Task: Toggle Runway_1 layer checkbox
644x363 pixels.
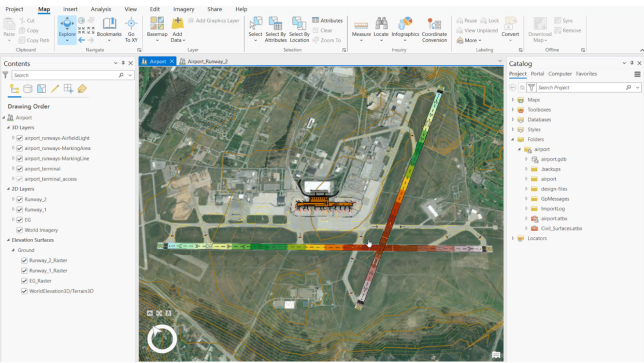Action: tap(19, 209)
